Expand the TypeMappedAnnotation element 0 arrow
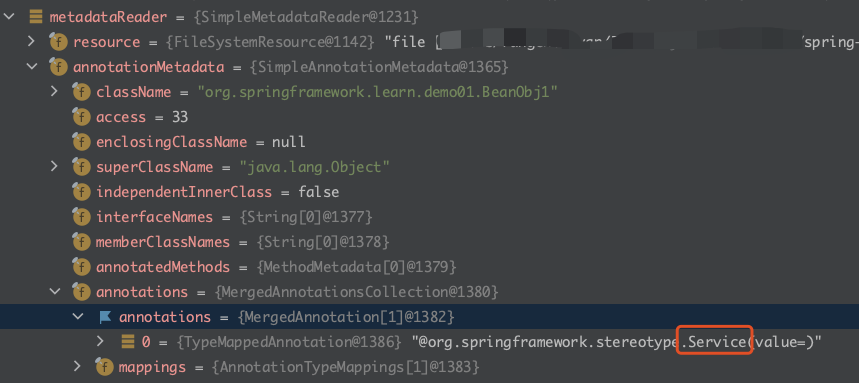The height and width of the screenshot is (383, 859). pyautogui.click(x=100, y=341)
